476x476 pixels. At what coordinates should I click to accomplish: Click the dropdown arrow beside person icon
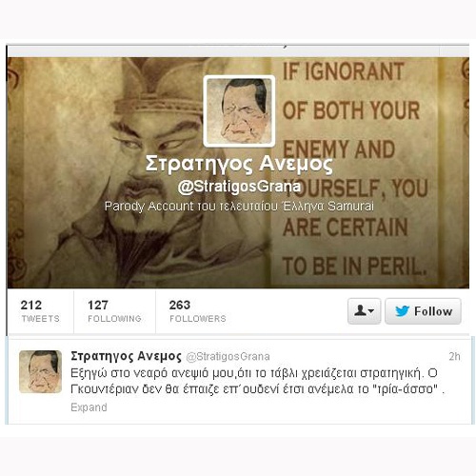point(371,311)
